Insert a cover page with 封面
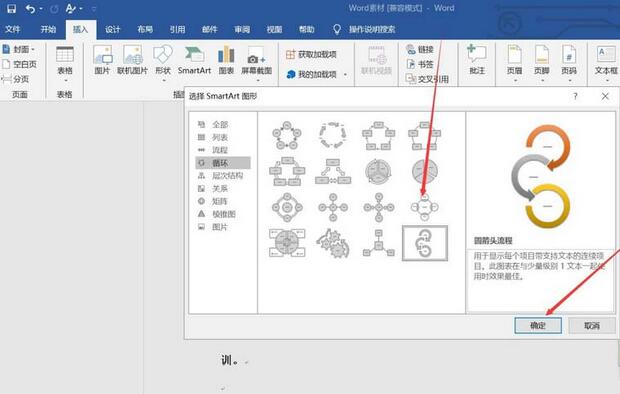The image size is (620, 394). click(19, 49)
